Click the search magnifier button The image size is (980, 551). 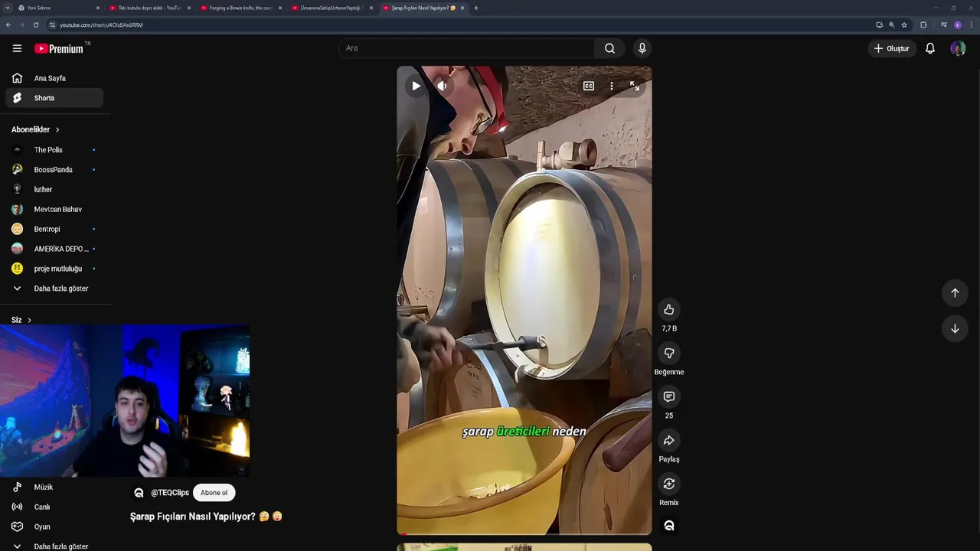click(x=609, y=48)
